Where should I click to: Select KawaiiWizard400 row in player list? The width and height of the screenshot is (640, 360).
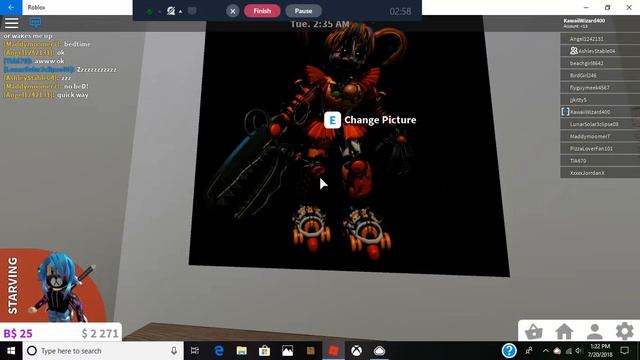pos(600,112)
